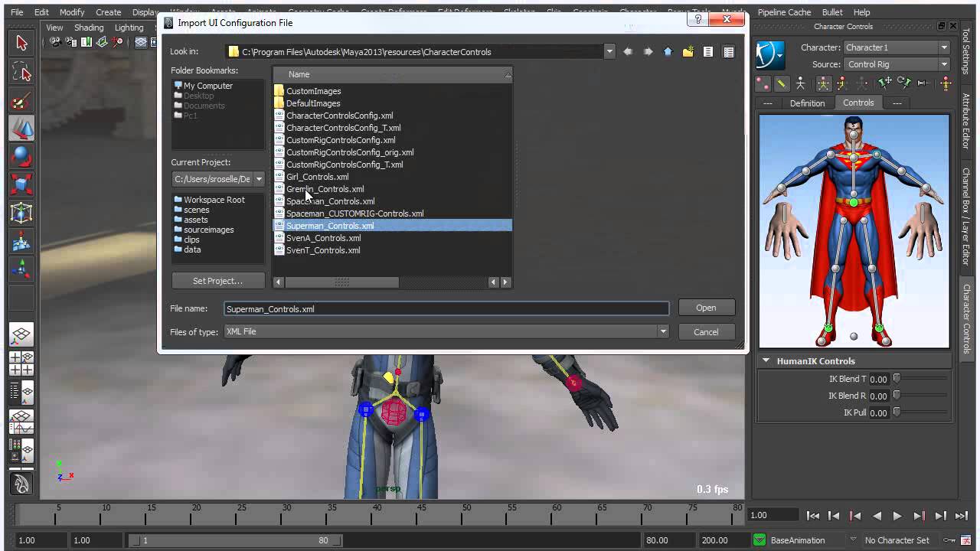Toggle the Release All Pinning icon
This screenshot has width=980, height=551.
click(923, 83)
